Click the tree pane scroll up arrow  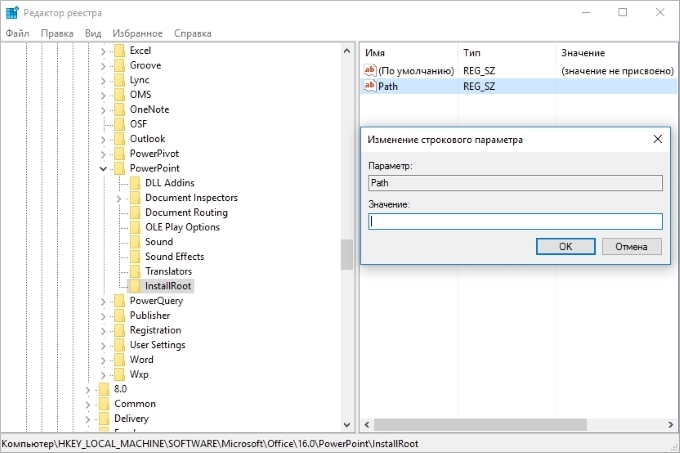tap(347, 51)
